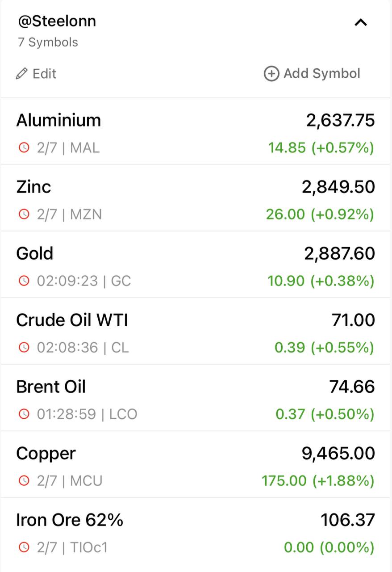Collapse the @Steelonn watchlist chevron
The width and height of the screenshot is (392, 572).
click(360, 22)
